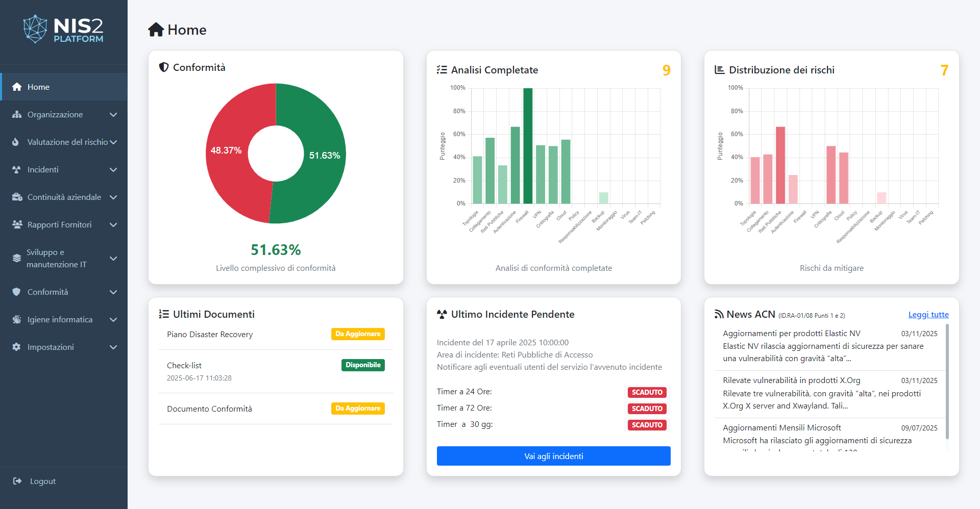Click the Continuità aziendale truck icon

(x=17, y=197)
